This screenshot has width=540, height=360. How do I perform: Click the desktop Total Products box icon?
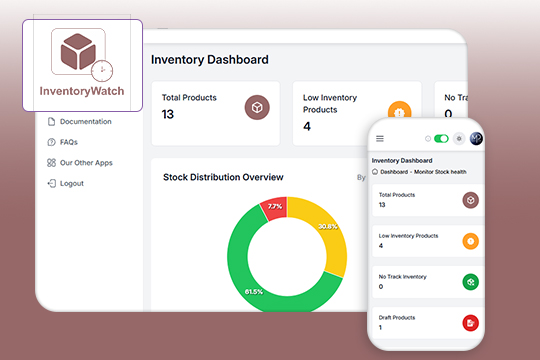pyautogui.click(x=257, y=107)
